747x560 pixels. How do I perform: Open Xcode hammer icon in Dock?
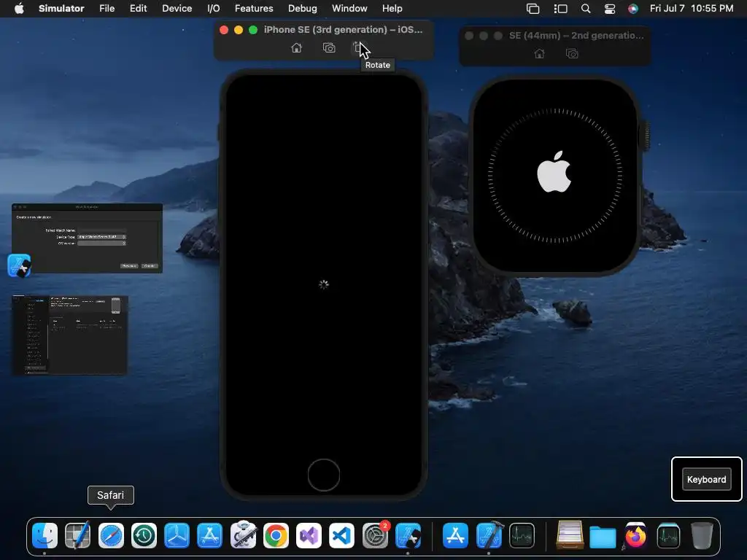pyautogui.click(x=489, y=534)
